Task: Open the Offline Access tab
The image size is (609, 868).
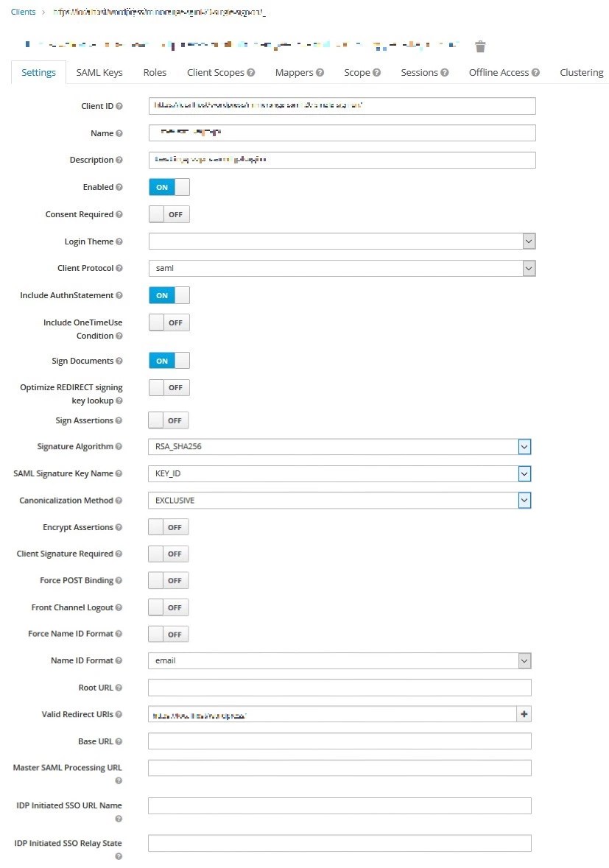Action: pos(498,72)
